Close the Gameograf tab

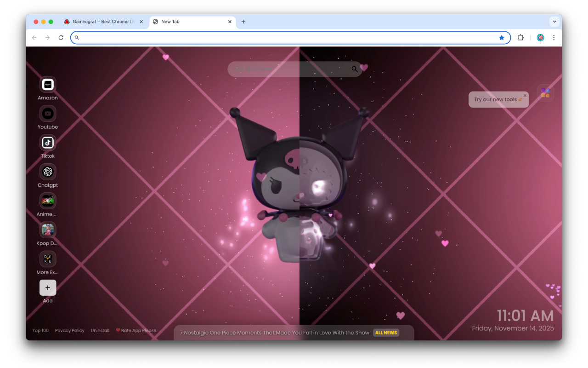(141, 22)
